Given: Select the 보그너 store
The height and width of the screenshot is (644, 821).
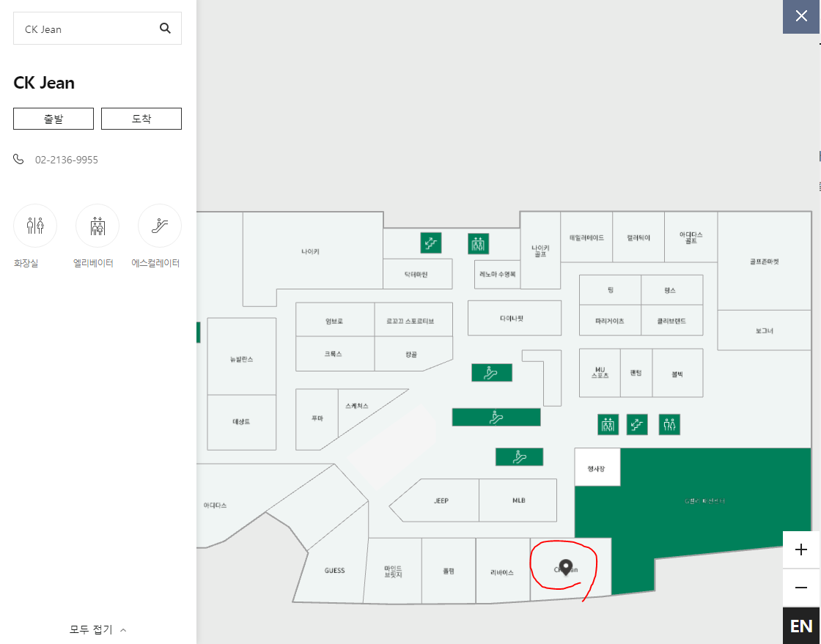Looking at the screenshot, I should (x=765, y=330).
